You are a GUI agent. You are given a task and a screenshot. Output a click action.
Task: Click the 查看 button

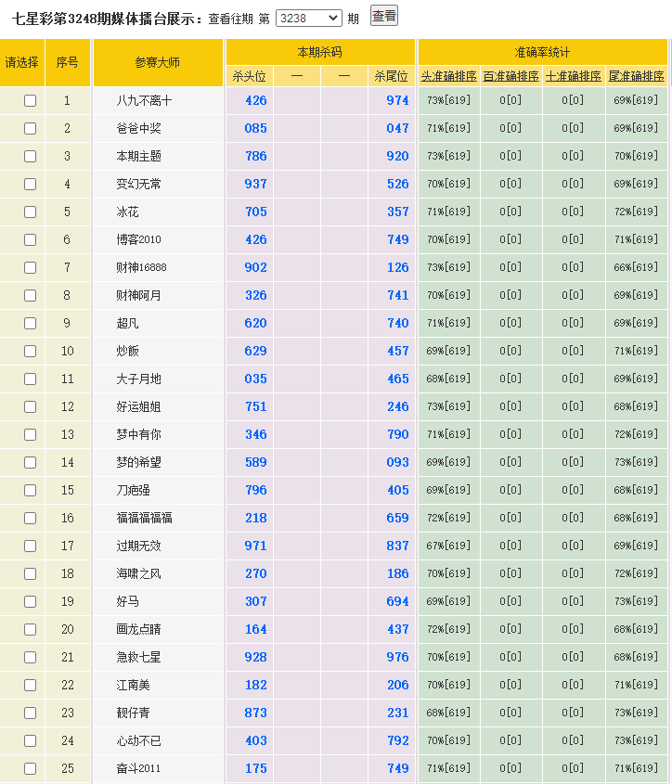[384, 16]
